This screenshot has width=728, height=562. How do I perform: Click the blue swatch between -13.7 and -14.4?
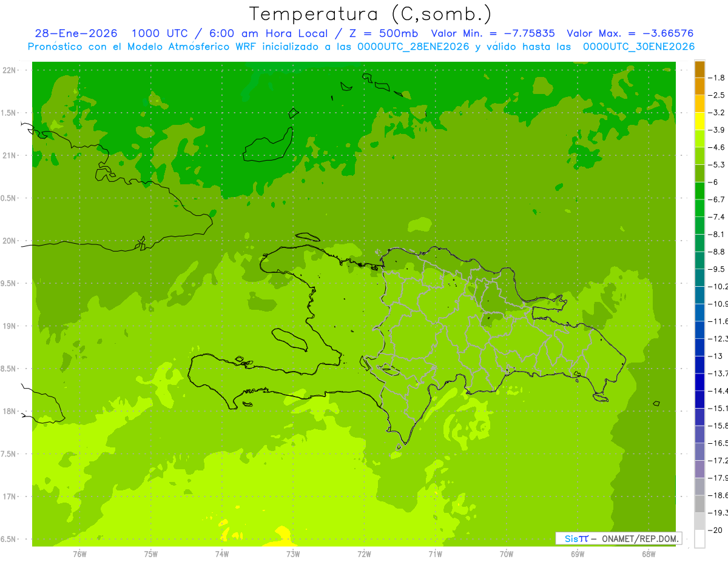point(699,382)
